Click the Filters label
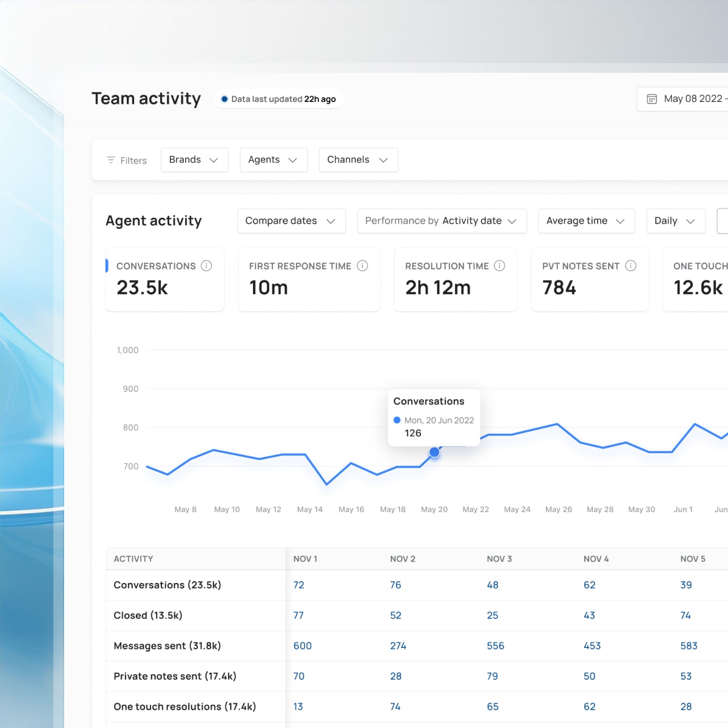This screenshot has width=728, height=728. [133, 160]
